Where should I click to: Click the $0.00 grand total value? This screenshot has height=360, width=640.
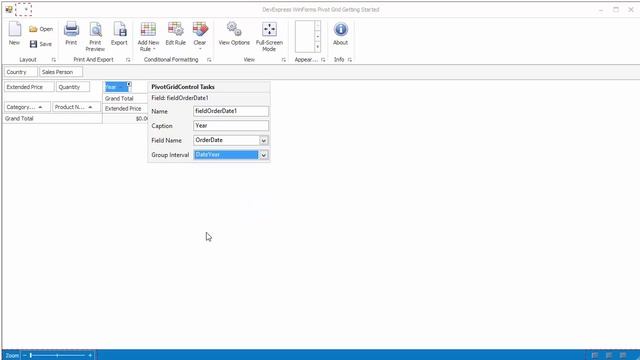[x=141, y=118]
